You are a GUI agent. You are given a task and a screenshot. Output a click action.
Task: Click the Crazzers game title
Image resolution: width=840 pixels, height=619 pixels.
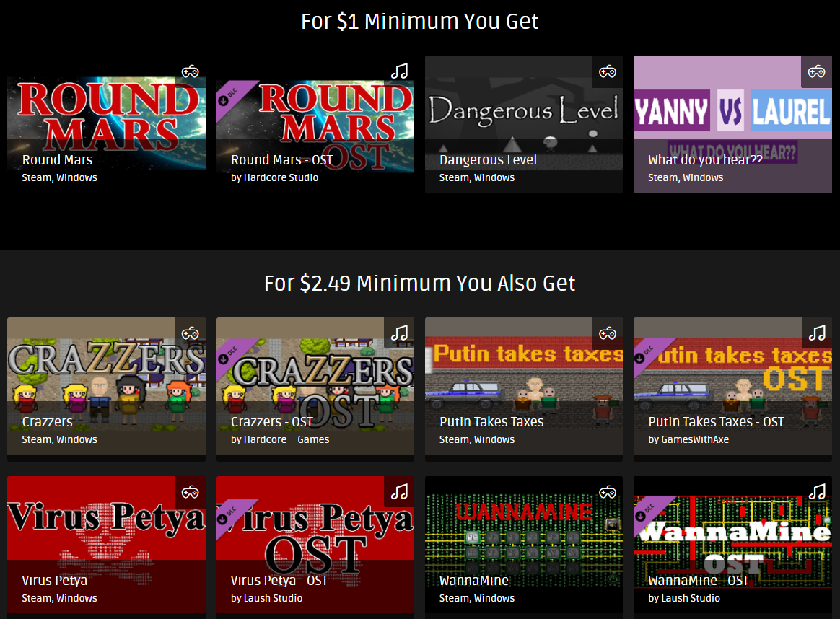coord(47,421)
